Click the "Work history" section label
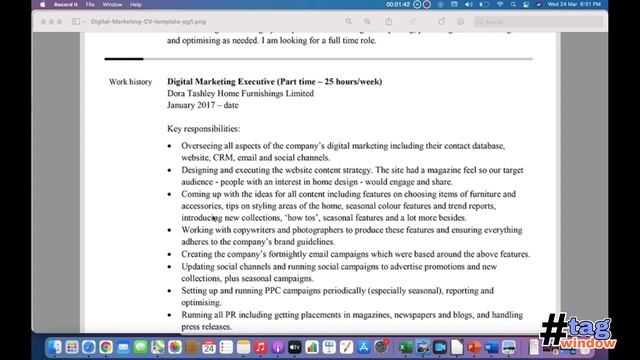This screenshot has height=360, width=640. tap(130, 82)
